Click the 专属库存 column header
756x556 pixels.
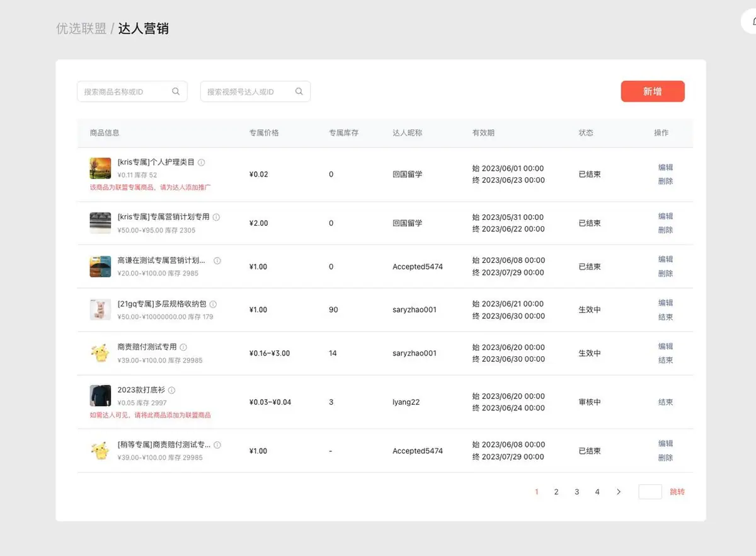point(344,133)
